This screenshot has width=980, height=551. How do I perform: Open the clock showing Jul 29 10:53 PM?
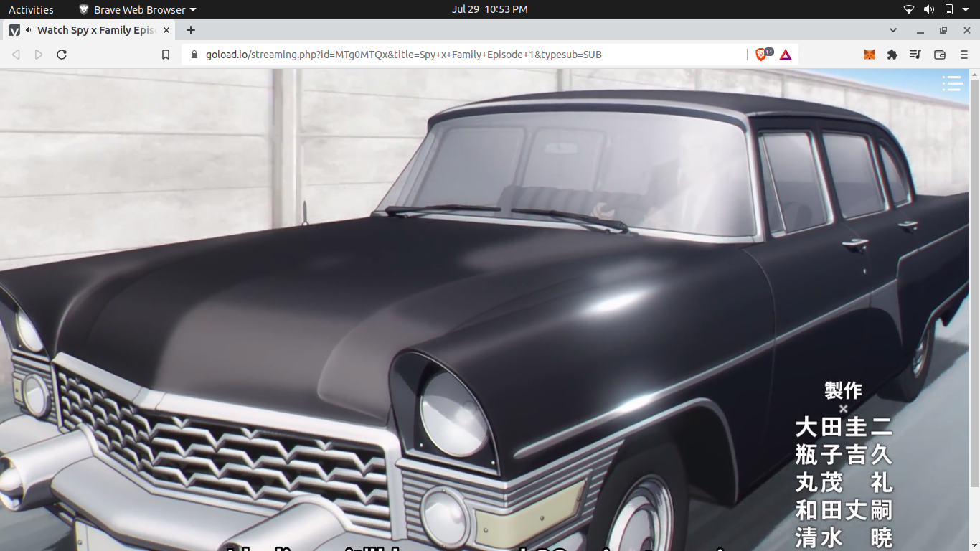click(490, 9)
